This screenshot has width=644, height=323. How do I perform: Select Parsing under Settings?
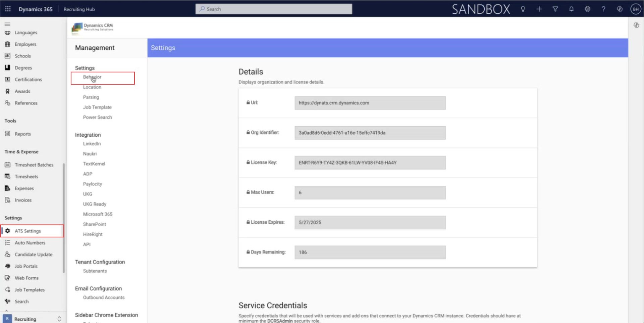tap(91, 97)
